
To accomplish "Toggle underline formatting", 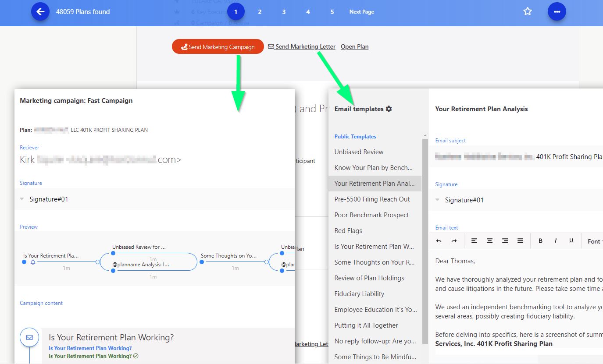I will point(571,241).
